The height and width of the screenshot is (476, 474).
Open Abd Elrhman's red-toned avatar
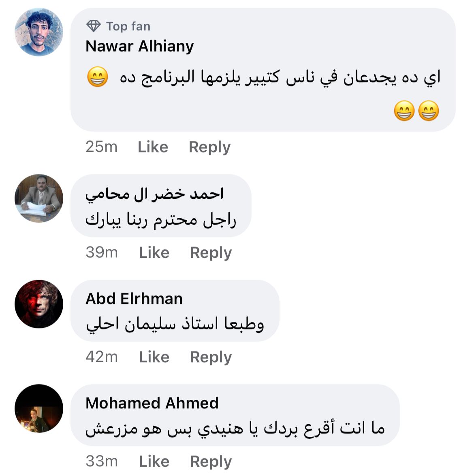39,304
